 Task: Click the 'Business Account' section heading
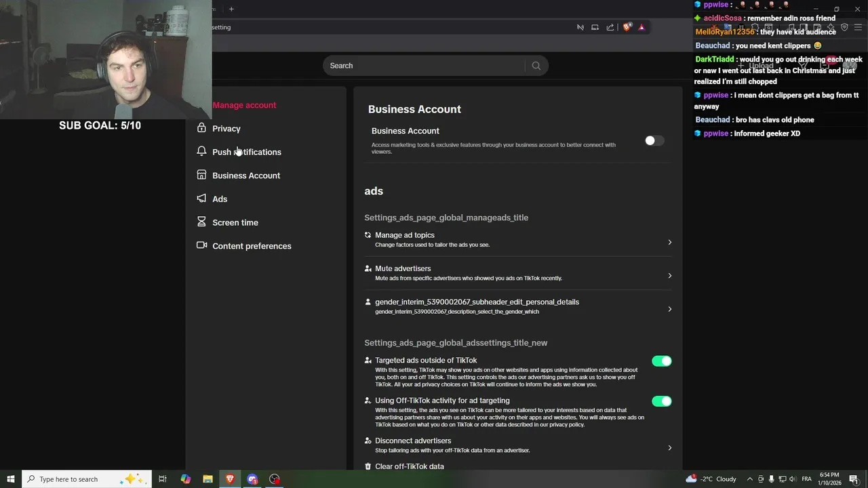[x=414, y=109]
